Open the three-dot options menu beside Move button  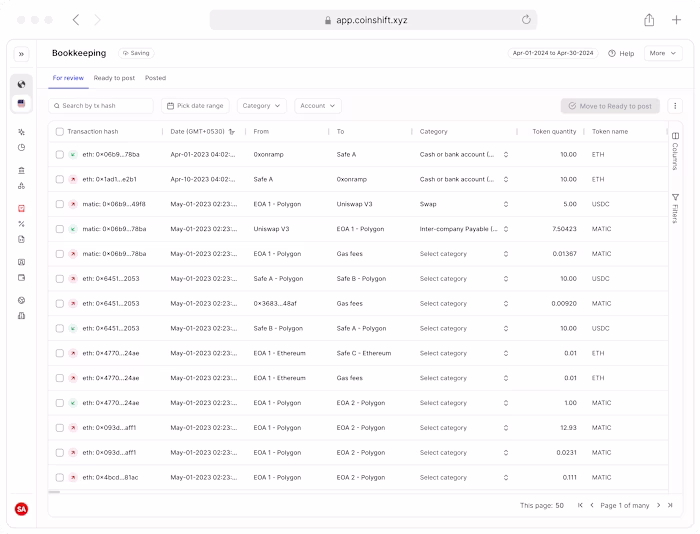675,106
